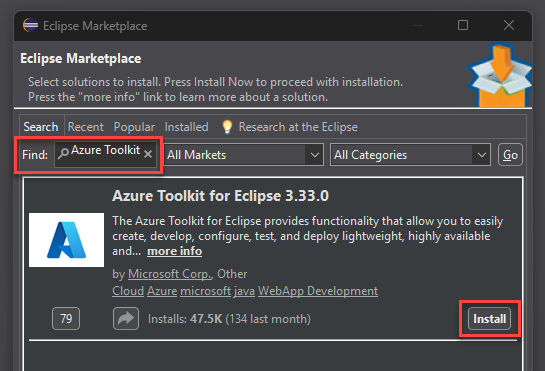Image resolution: width=545 pixels, height=371 pixels.
Task: Click inside the Find search field
Action: (x=105, y=154)
